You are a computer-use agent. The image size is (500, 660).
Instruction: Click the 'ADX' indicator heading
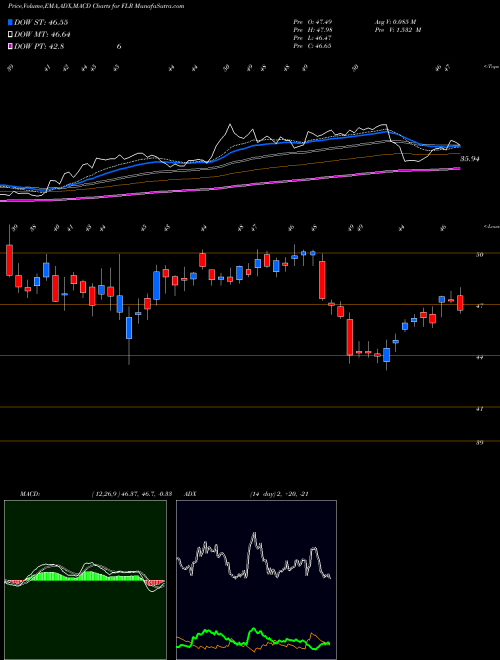(x=191, y=494)
